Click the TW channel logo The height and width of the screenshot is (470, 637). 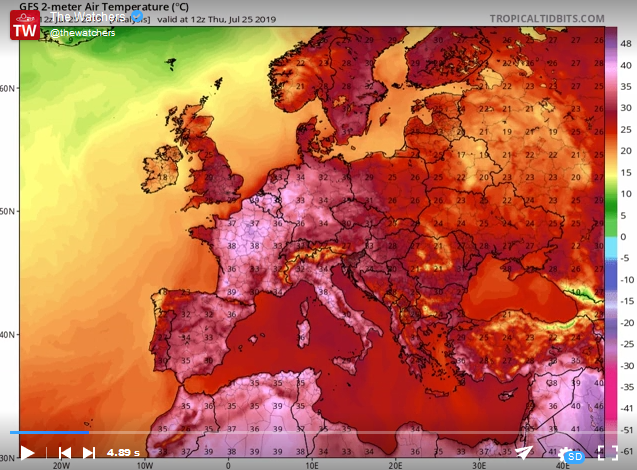25,25
